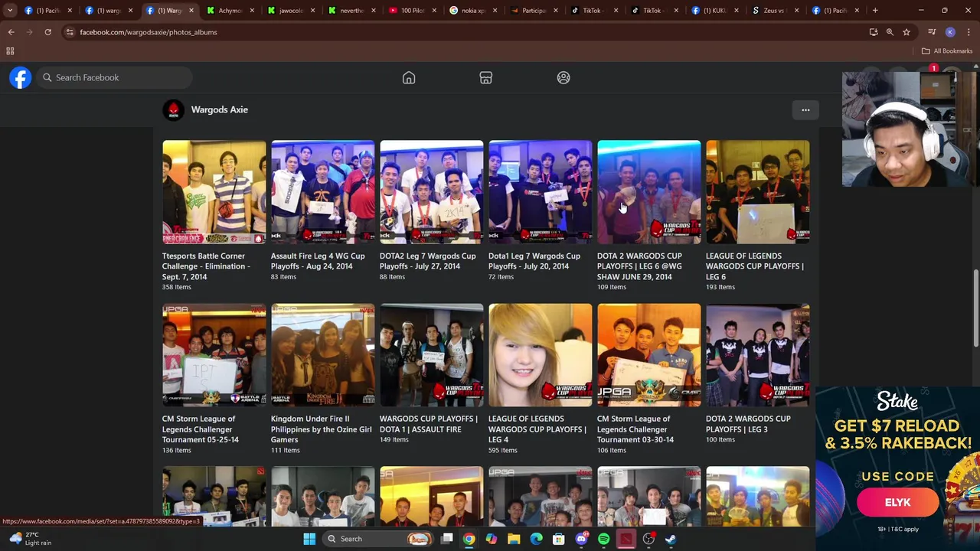Click the browser address bar URL
980x551 pixels.
pos(149,32)
